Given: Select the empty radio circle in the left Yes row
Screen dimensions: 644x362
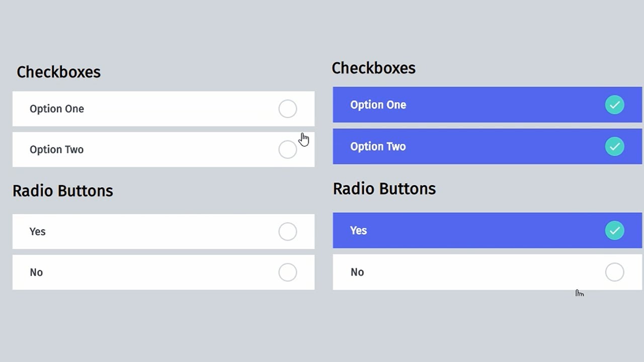Looking at the screenshot, I should click(288, 231).
